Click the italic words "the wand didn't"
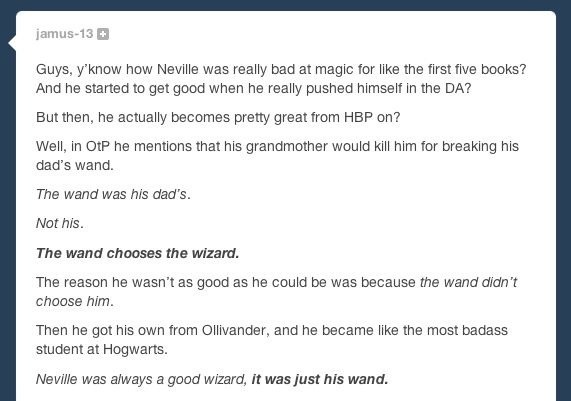571x401 pixels. 468,282
